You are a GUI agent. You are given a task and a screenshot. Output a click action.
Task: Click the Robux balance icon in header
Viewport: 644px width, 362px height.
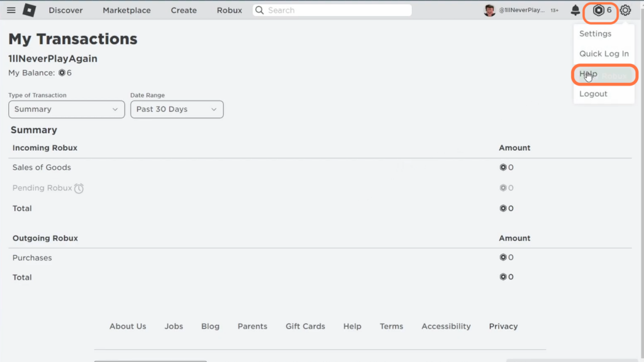[599, 10]
